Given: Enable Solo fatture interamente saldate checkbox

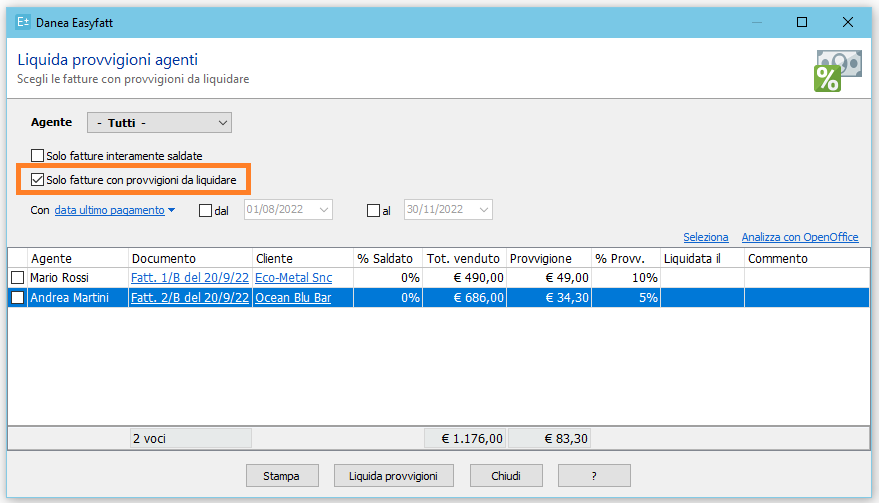Looking at the screenshot, I should 38,155.
